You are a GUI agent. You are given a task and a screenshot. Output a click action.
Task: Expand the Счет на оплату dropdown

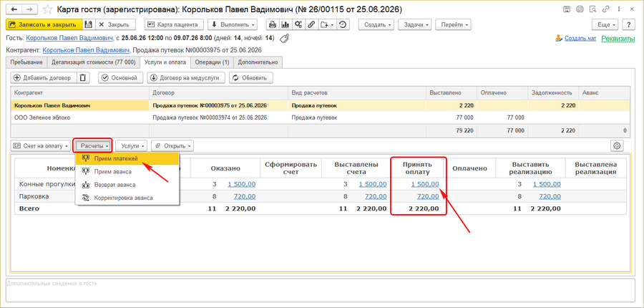pyautogui.click(x=41, y=145)
